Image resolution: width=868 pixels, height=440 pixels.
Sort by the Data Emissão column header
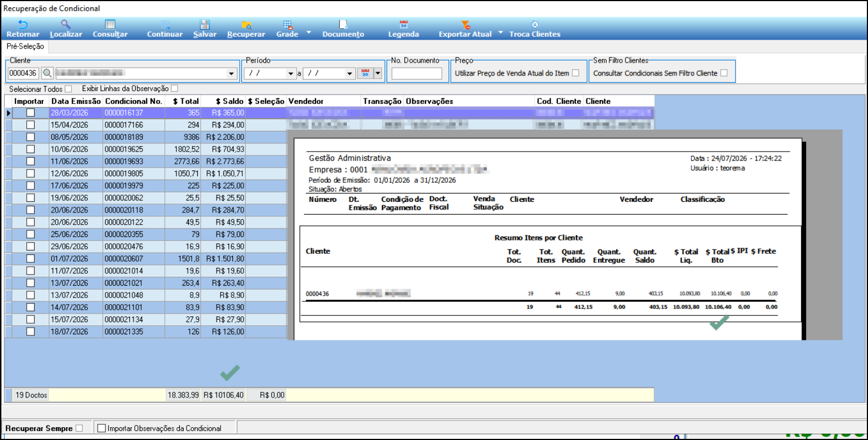(76, 101)
